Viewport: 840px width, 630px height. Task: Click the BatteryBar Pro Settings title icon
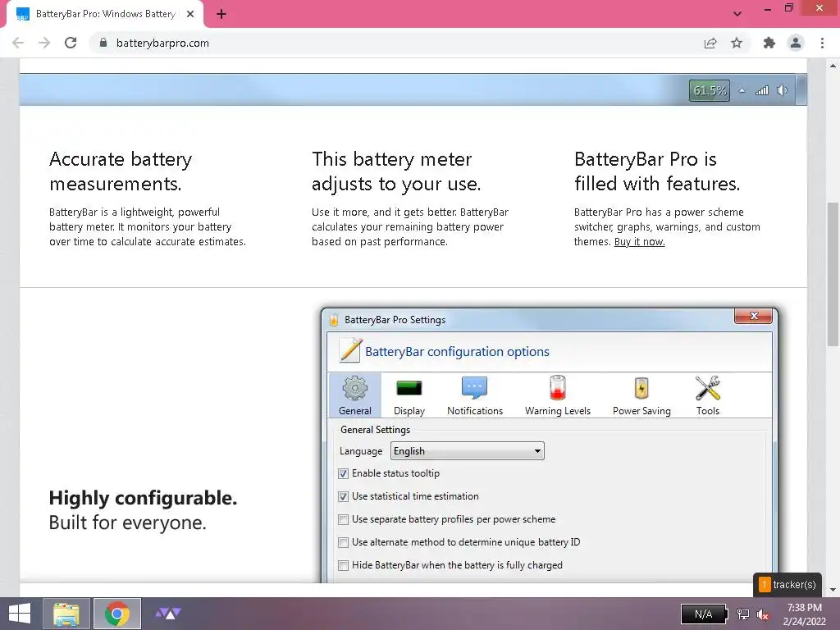tap(334, 320)
